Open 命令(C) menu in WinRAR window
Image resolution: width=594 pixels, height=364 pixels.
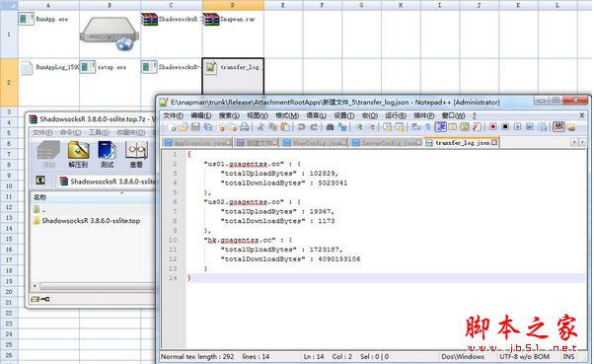click(x=70, y=132)
